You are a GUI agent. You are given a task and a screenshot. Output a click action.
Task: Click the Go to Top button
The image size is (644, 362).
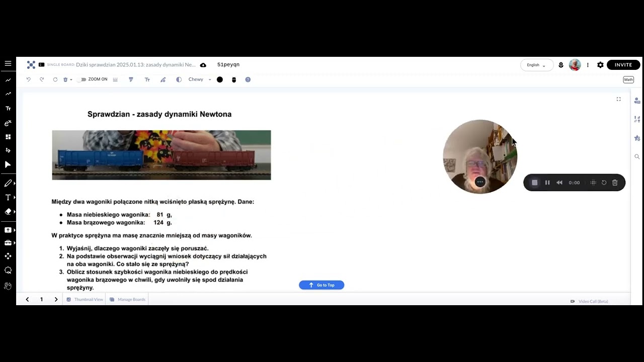point(321,285)
